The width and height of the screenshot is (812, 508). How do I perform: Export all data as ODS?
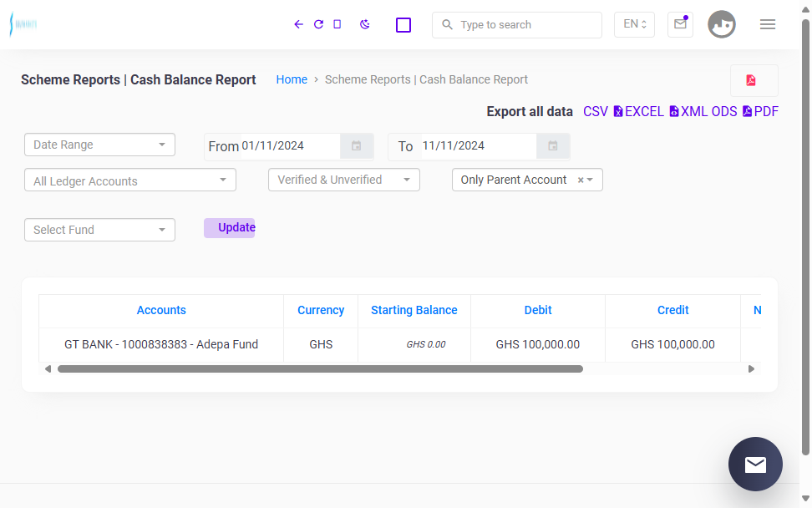[x=724, y=112]
